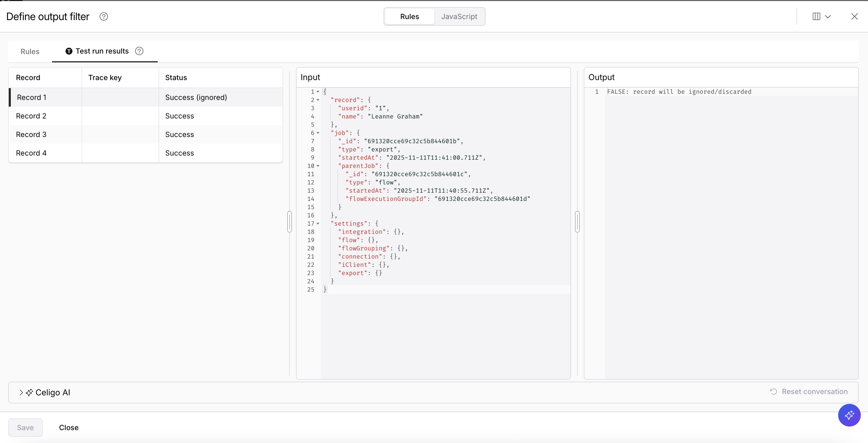Click the Celigo AI label
Image resolution: width=868 pixels, height=443 pixels.
point(53,393)
